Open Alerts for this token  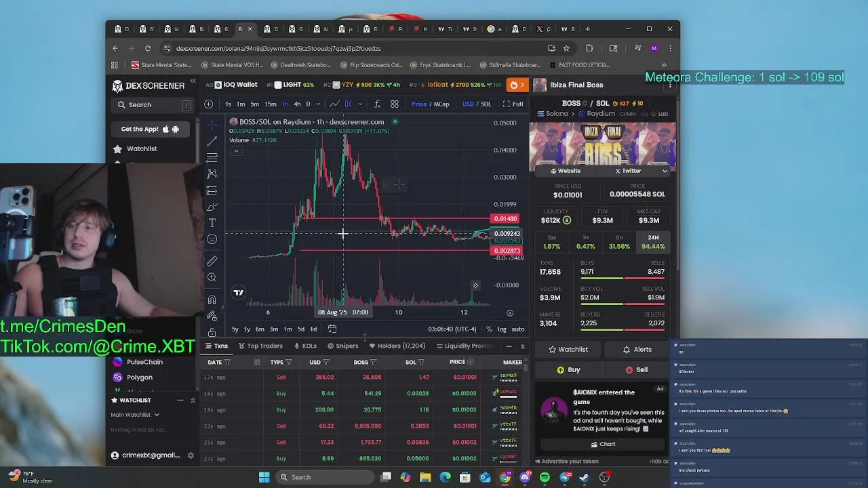point(636,350)
